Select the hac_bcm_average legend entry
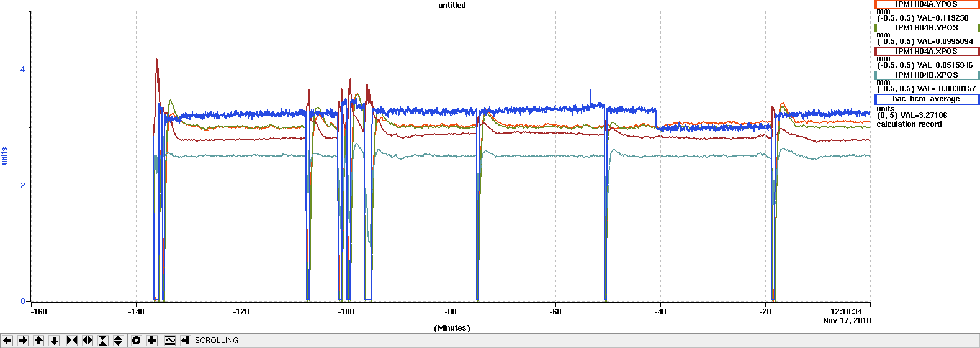The width and height of the screenshot is (980, 348). click(927, 99)
